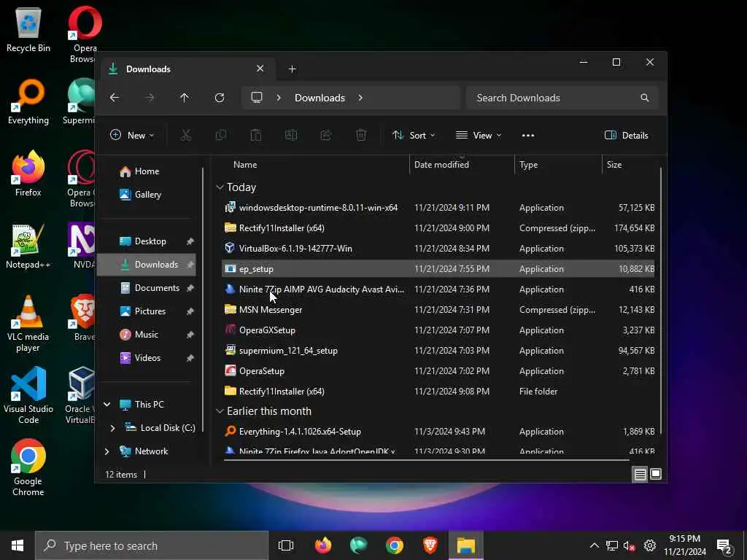Screen dimensions: 747x560
Task: Select windowsdesktop-runtime-8.0.11-win-x64 file
Action: tap(438, 208)
